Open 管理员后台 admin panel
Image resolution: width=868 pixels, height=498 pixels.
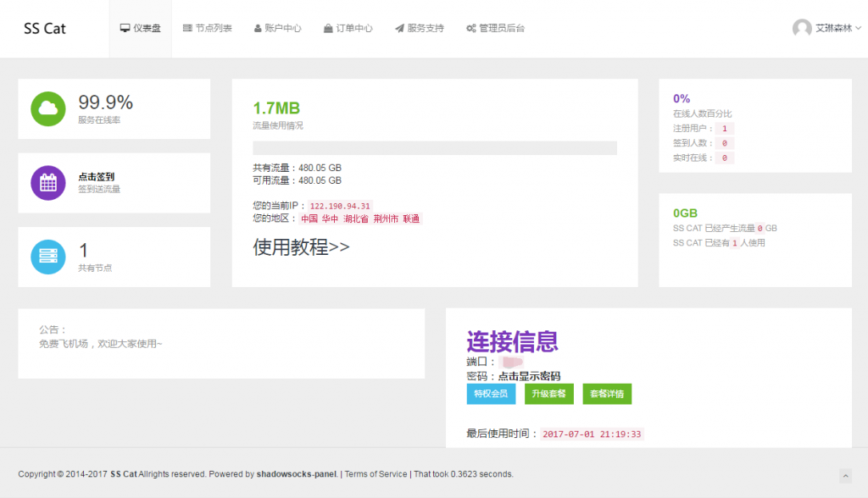(495, 28)
